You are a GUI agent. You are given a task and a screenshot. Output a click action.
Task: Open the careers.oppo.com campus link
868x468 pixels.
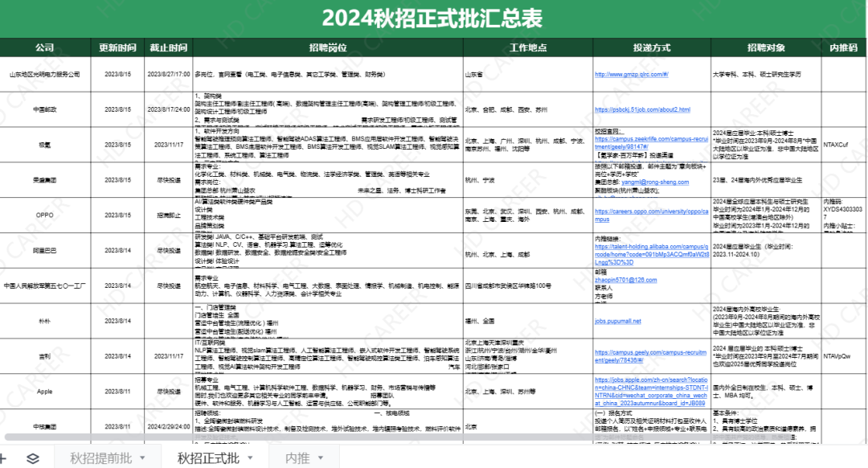pos(652,215)
